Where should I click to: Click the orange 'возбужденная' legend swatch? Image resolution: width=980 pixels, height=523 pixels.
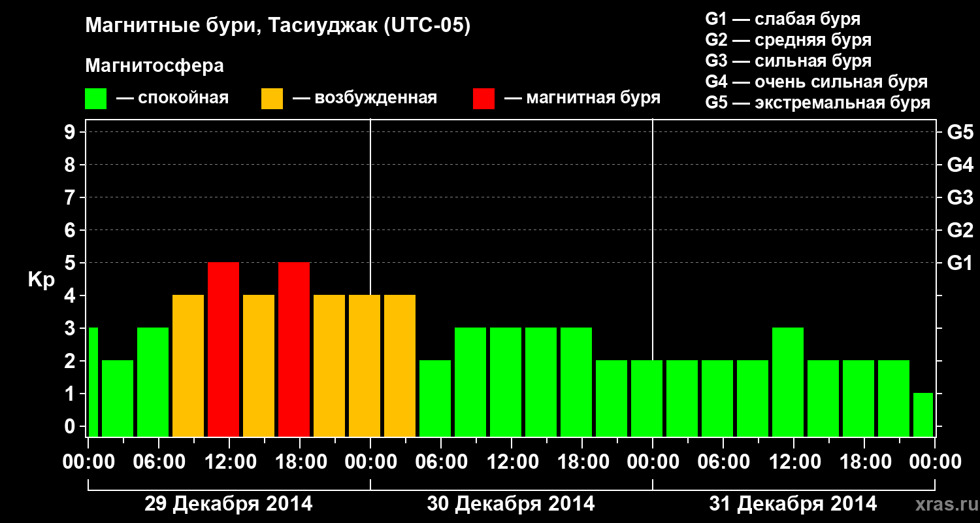pos(272,99)
